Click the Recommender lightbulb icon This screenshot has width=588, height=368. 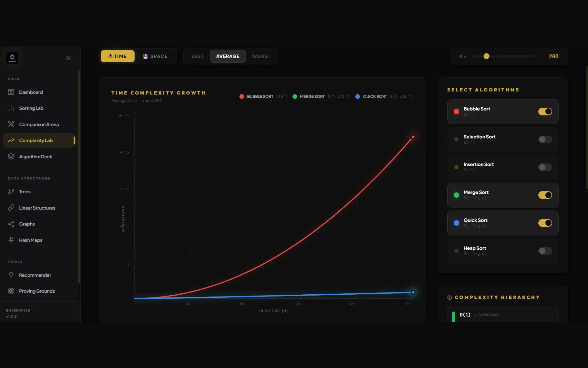(11, 275)
